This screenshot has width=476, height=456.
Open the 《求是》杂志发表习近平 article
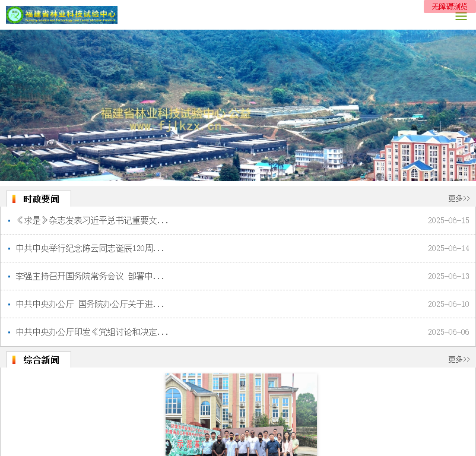(91, 220)
